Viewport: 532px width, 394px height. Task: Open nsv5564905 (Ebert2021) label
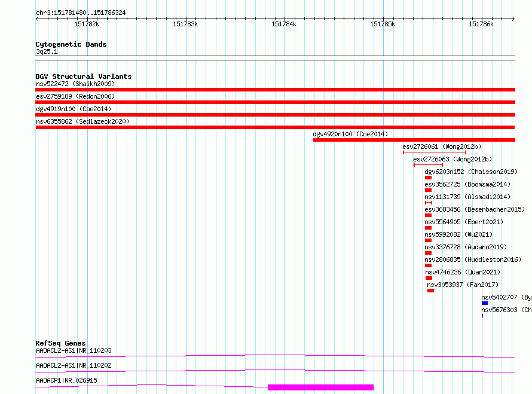(464, 222)
